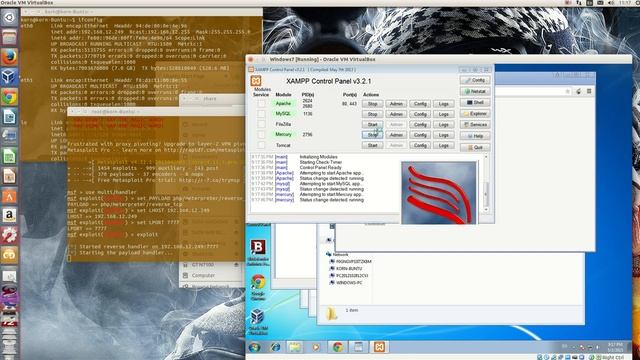Open VirtualBox from Ubuntu launcher

point(9,77)
